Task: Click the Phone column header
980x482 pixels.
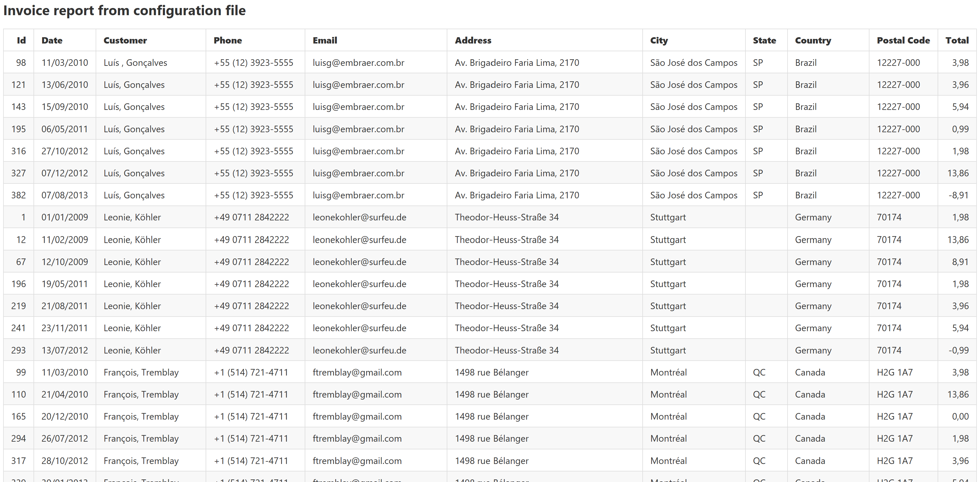Action: [x=227, y=40]
